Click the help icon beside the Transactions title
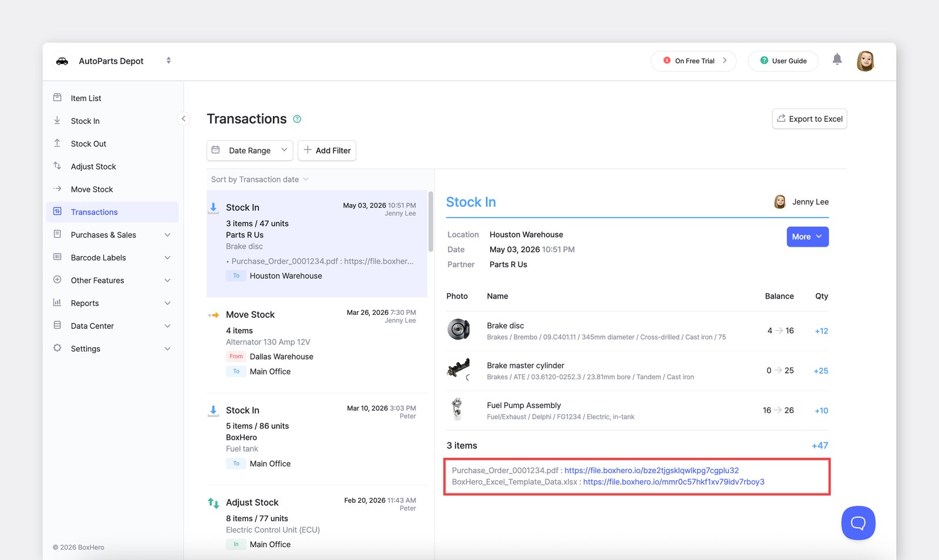The width and height of the screenshot is (939, 560). 297,119
